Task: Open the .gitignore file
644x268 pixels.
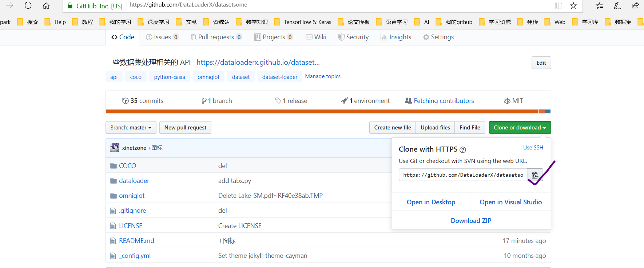Action: 132,211
